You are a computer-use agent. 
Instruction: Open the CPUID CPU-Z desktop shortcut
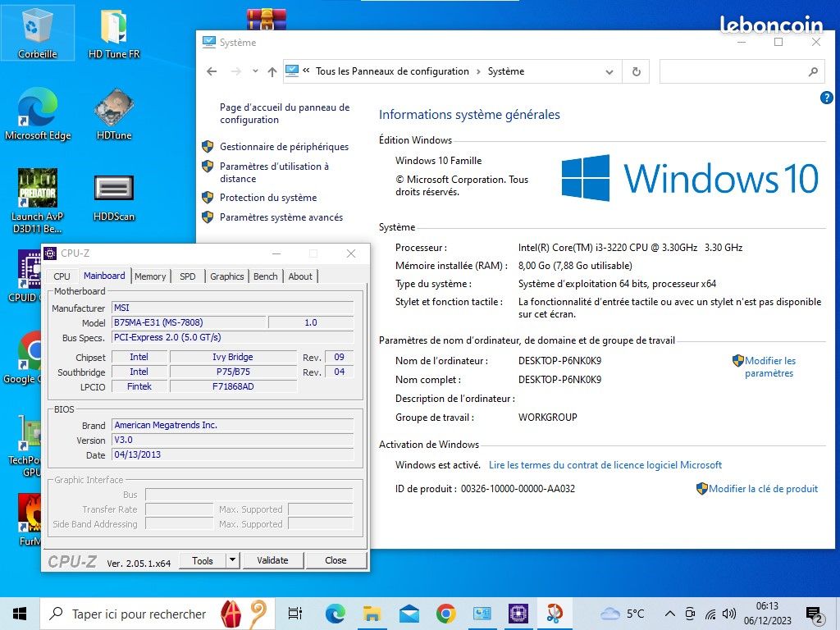(x=25, y=276)
